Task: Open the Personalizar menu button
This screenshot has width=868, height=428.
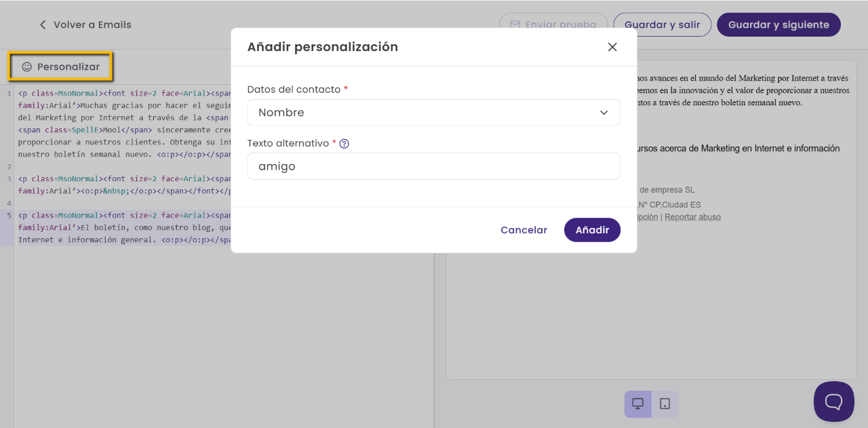Action: (x=60, y=67)
